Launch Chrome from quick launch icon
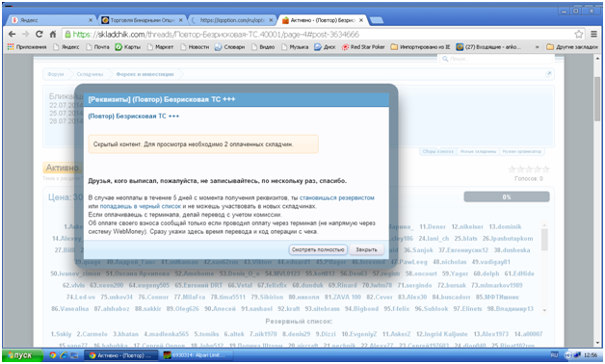Screen dimensions: 605x364 point(52,355)
